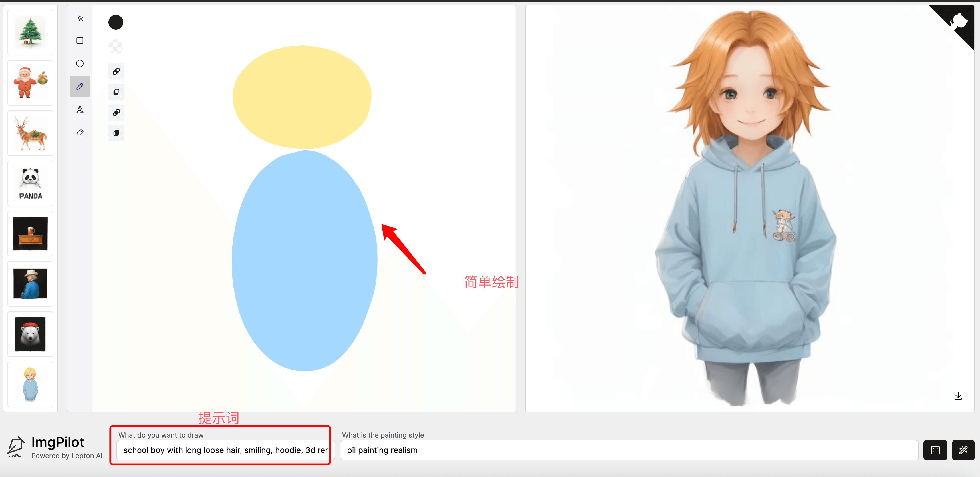Click the dice random button
This screenshot has width=980, height=477.
click(x=935, y=450)
